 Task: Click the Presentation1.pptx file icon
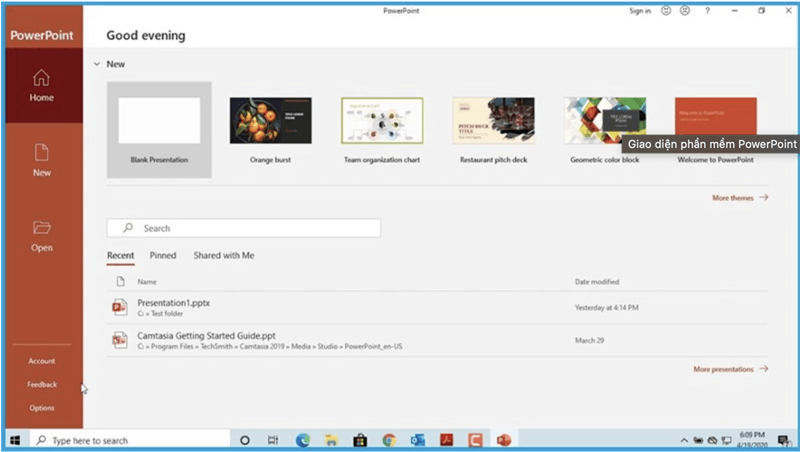point(120,306)
